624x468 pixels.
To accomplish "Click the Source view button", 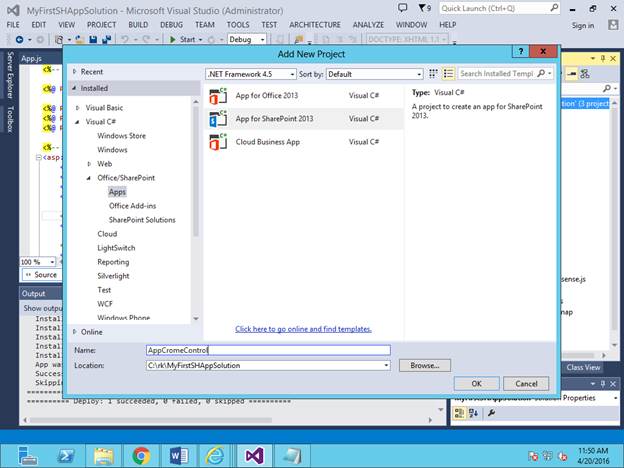I will [x=41, y=275].
